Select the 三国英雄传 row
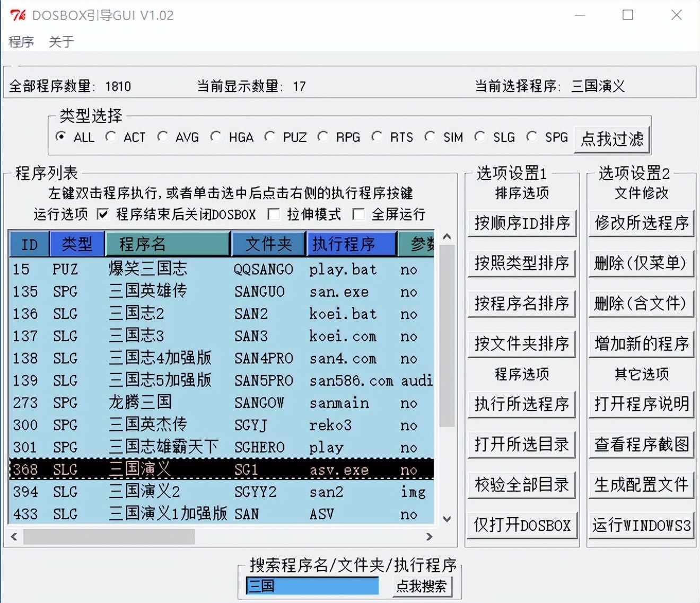This screenshot has width=700, height=603. click(x=222, y=291)
